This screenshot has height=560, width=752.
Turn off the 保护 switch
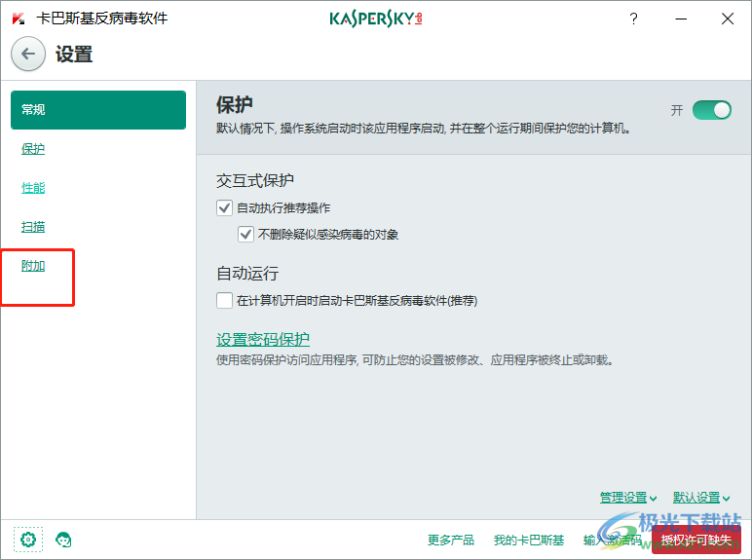coord(712,110)
